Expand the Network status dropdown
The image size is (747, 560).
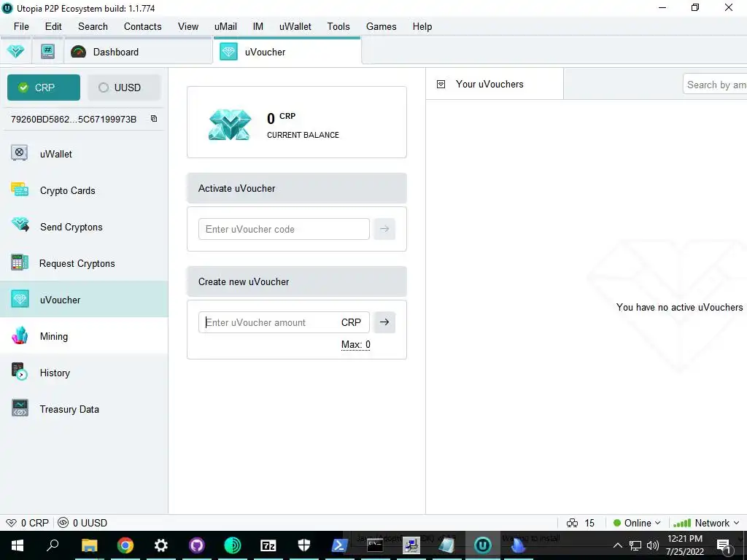706,523
